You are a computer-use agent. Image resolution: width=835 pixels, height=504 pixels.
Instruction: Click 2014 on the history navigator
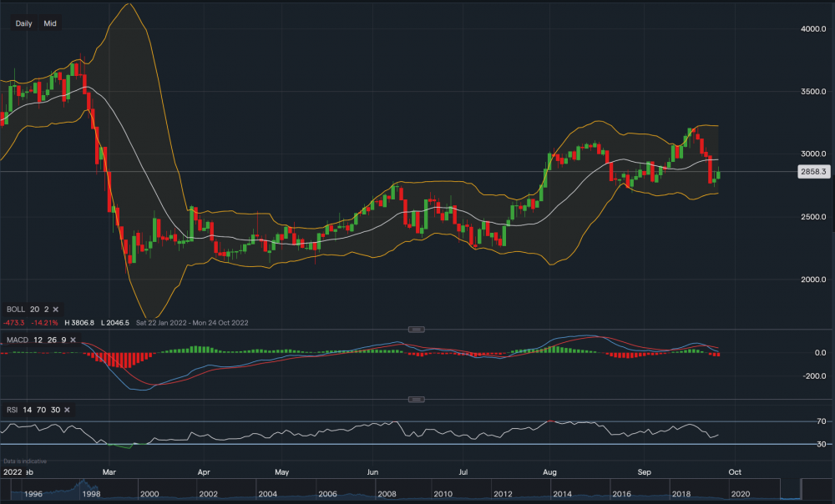562,494
